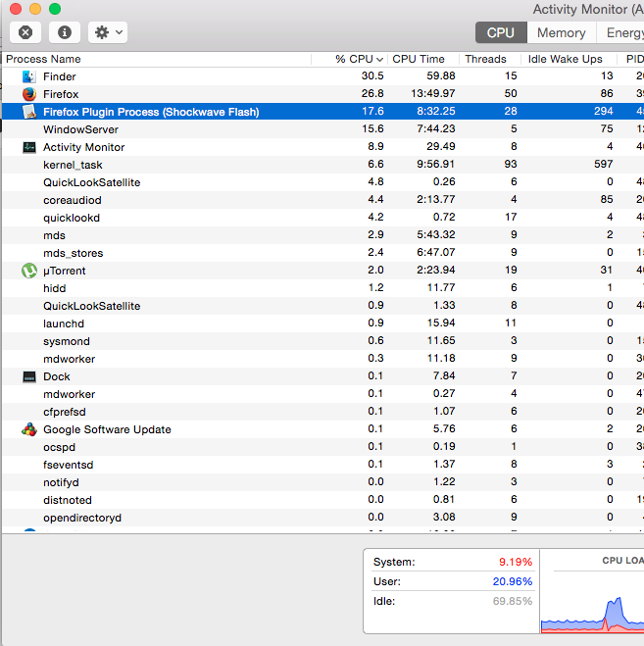
Task: Sort by CPU Time column header
Action: coord(423,60)
